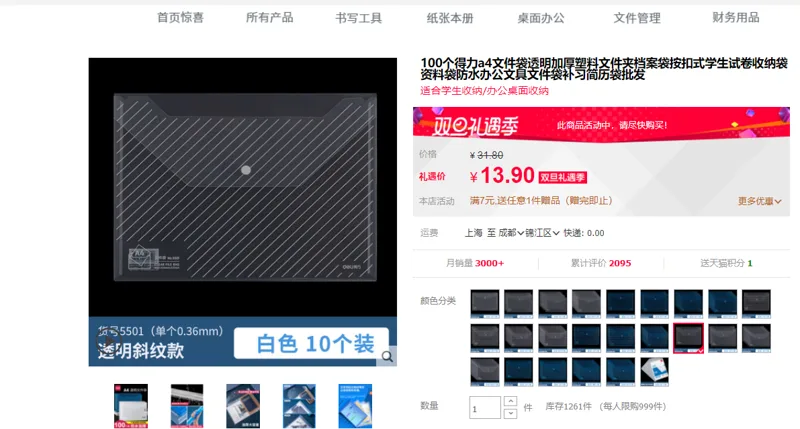Click the 双旦礼遇季 red tag beside price
800x429 pixels.
563,178
